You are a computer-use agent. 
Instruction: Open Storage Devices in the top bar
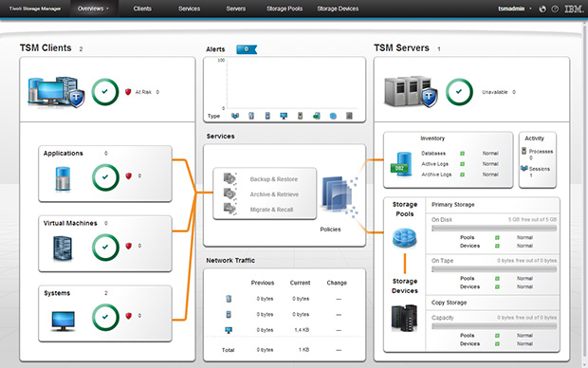point(338,9)
